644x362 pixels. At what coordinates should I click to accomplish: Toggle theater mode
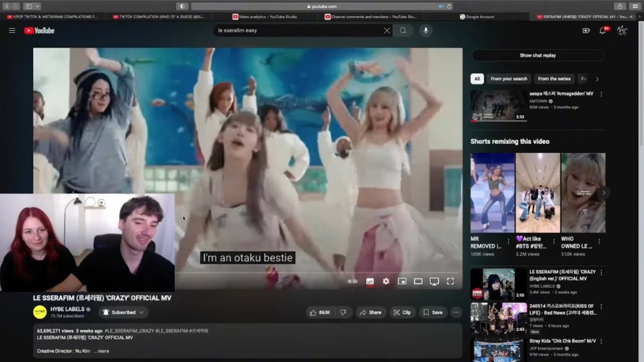(x=418, y=282)
